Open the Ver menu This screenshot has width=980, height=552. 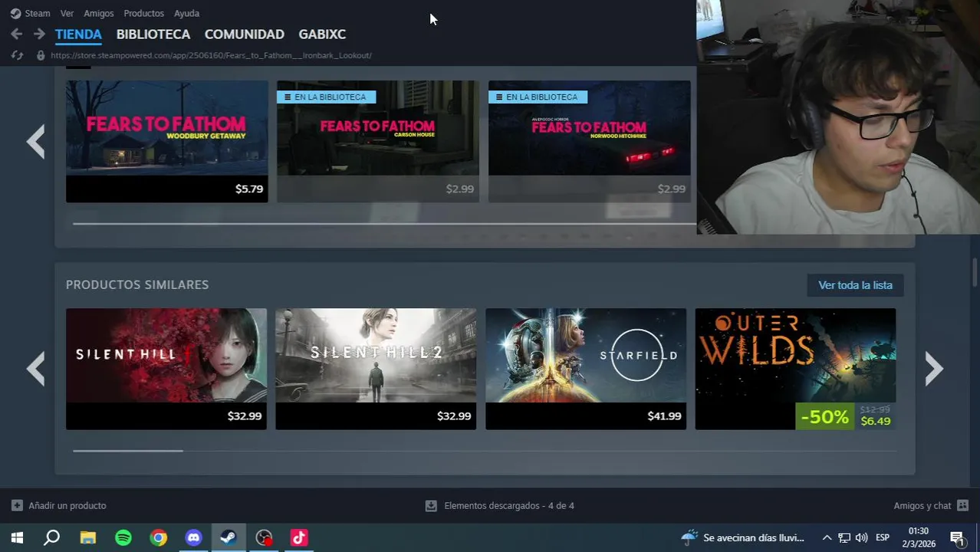point(67,13)
